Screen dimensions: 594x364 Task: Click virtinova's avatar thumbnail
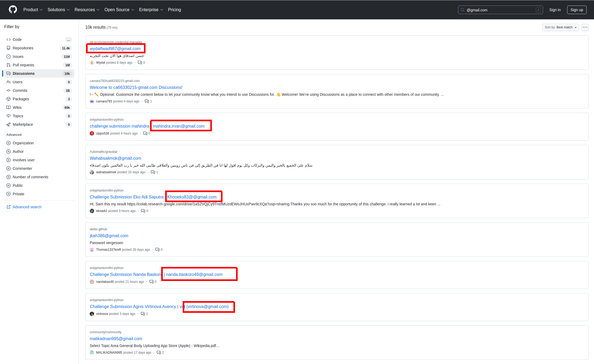click(x=92, y=314)
